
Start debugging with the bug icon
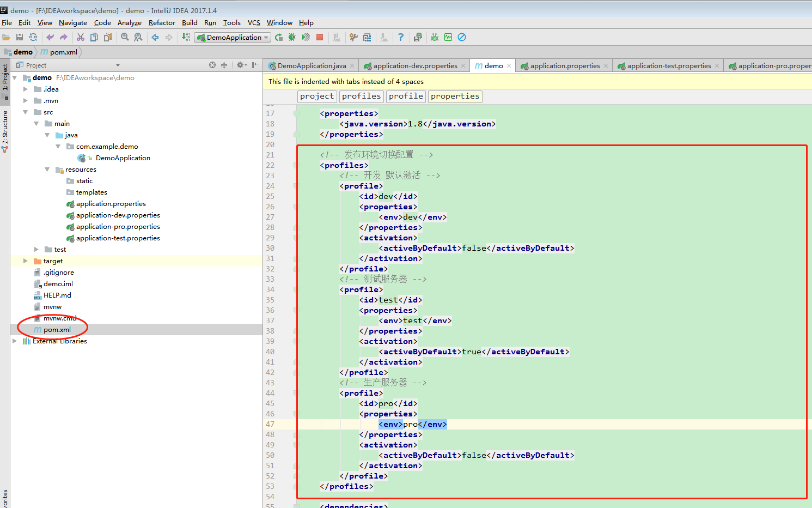(292, 37)
